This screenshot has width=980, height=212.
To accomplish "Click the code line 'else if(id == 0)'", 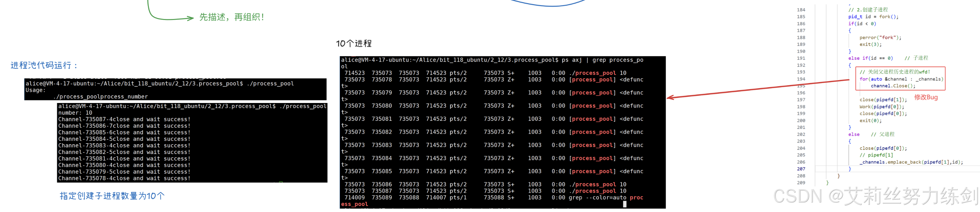I will 870,58.
